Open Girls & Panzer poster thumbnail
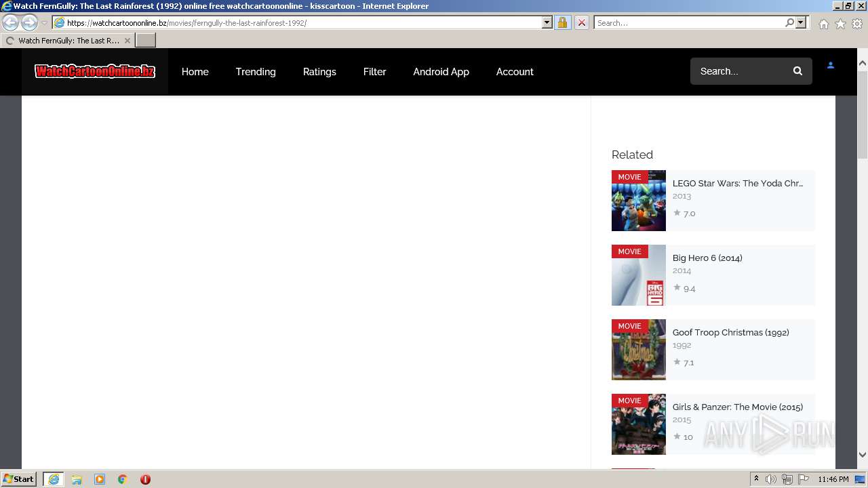868x488 pixels. click(x=639, y=424)
